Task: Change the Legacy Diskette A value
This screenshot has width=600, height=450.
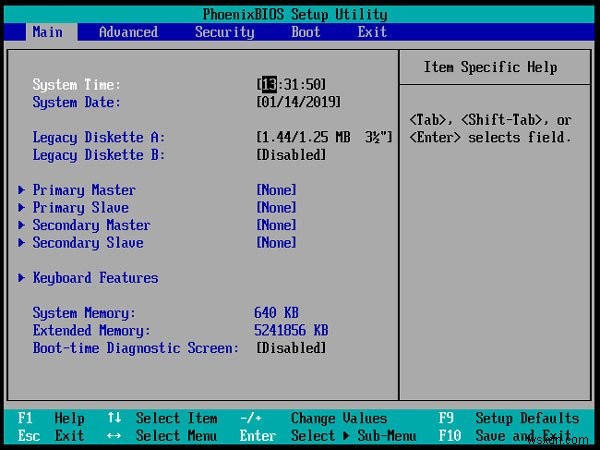Action: [324, 137]
